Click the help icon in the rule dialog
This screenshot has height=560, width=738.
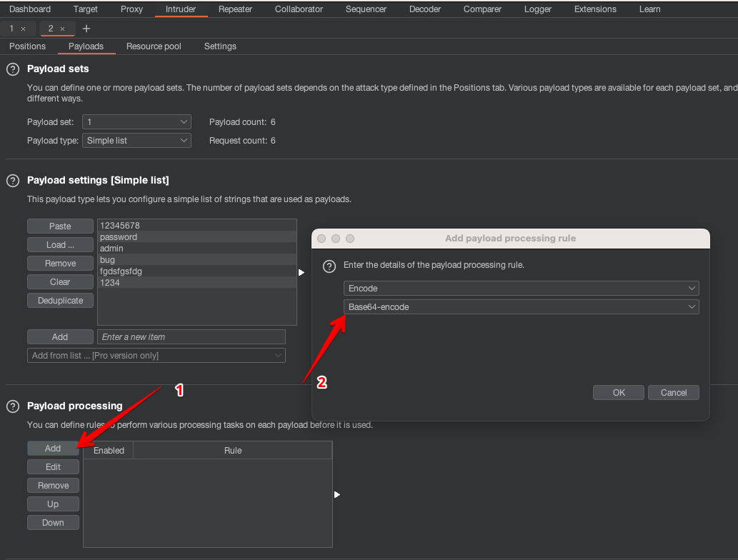coord(329,266)
